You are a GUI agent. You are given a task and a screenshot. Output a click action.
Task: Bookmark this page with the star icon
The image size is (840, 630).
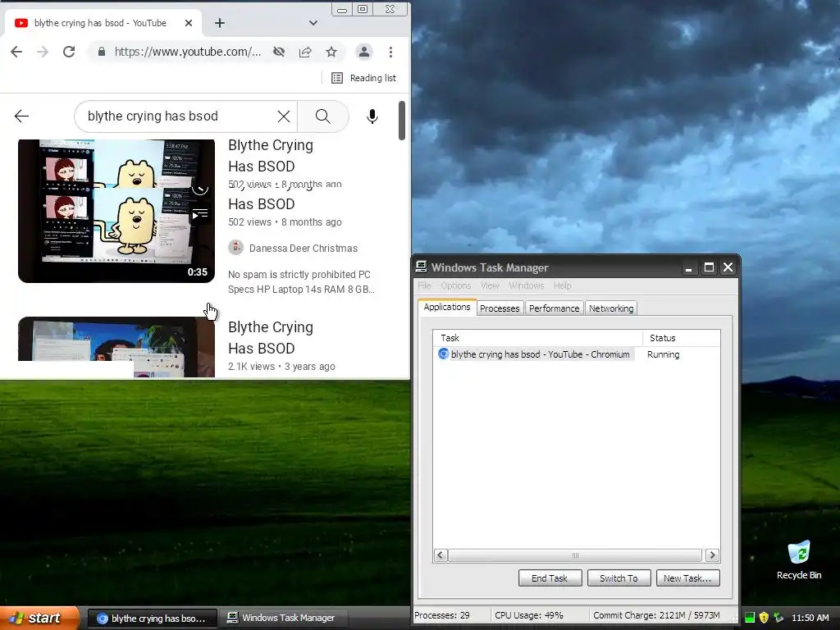click(331, 52)
